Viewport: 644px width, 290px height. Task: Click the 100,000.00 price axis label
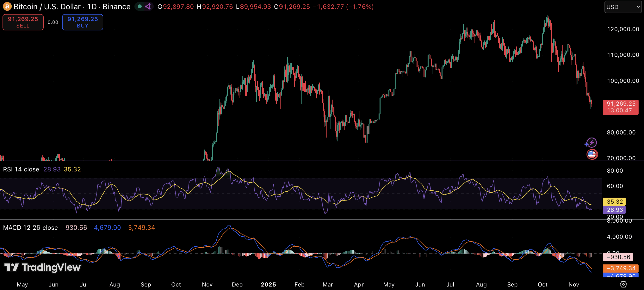click(x=623, y=81)
